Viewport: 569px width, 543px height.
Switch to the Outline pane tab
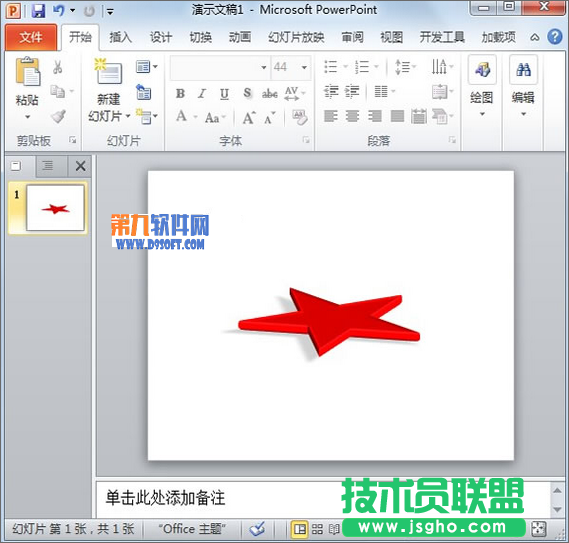coord(48,166)
